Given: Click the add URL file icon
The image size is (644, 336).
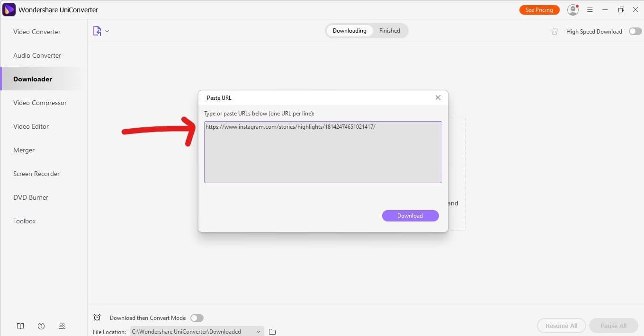Looking at the screenshot, I should 97,31.
